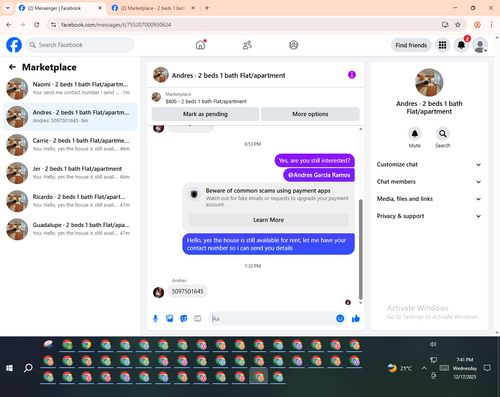500x397 pixels.
Task: Open the notifications bell with badge
Action: 461,45
